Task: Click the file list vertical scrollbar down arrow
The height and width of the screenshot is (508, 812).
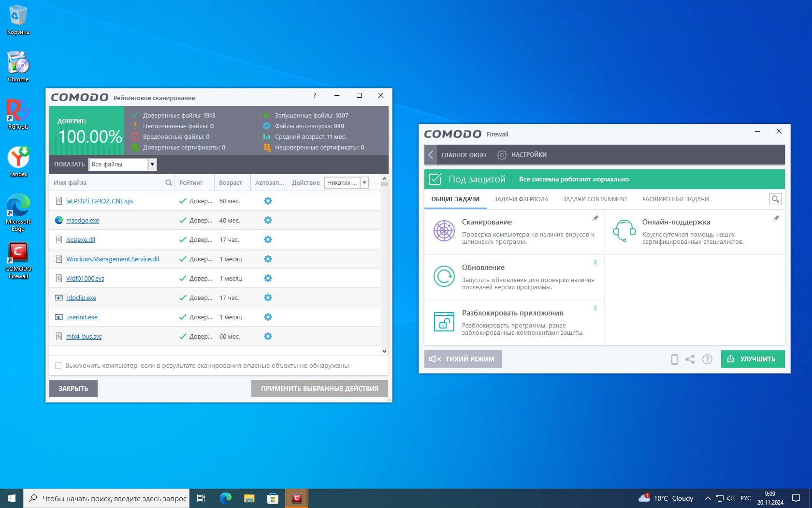Action: pyautogui.click(x=384, y=351)
